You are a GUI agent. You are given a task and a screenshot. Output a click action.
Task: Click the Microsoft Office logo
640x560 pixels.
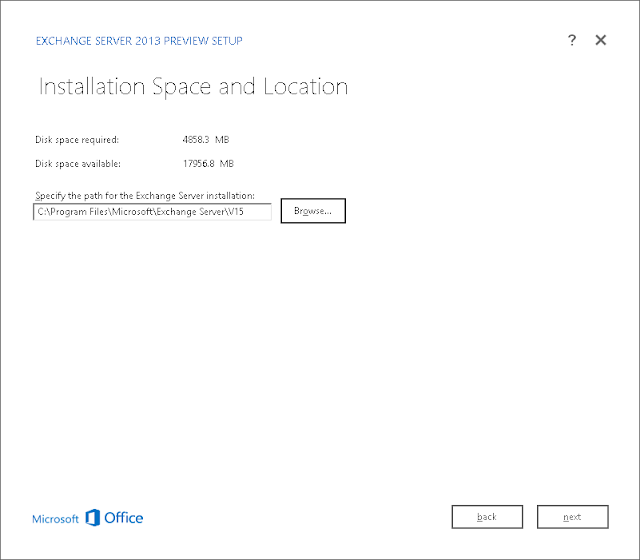(x=88, y=518)
